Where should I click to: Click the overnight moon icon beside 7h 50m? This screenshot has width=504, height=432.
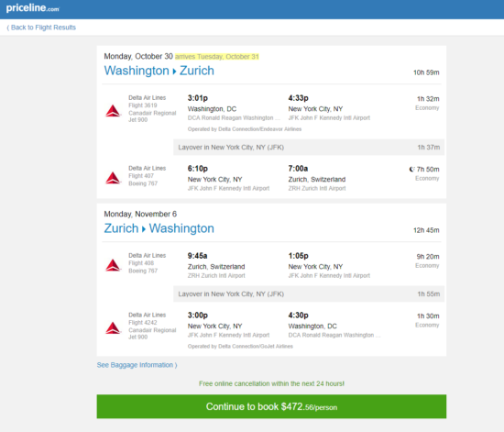tap(411, 169)
